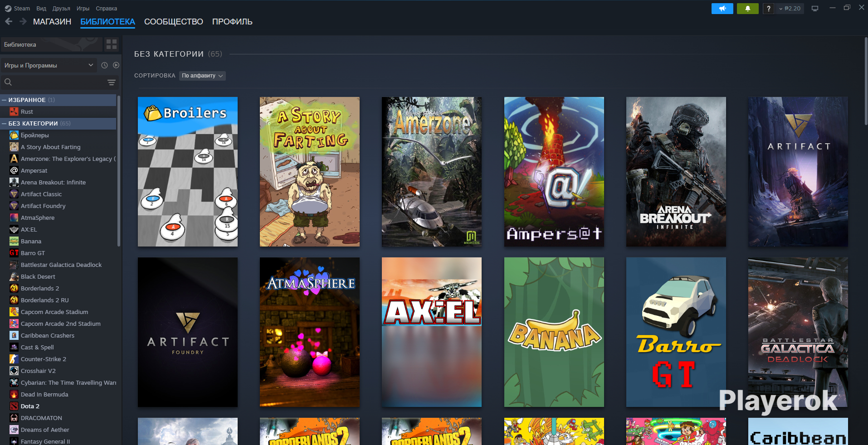The width and height of the screenshot is (868, 445).
Task: Open the Друзья menu
Action: [61, 8]
